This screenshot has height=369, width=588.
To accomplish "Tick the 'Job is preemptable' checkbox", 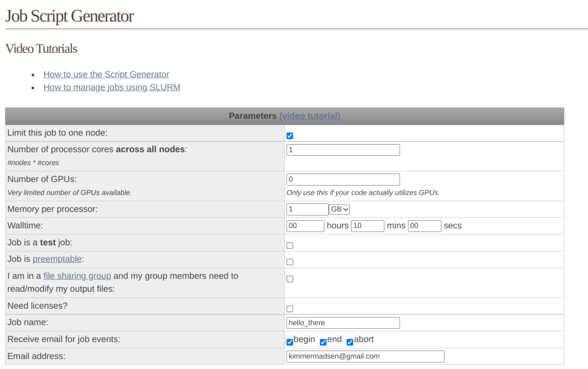I will point(290,262).
